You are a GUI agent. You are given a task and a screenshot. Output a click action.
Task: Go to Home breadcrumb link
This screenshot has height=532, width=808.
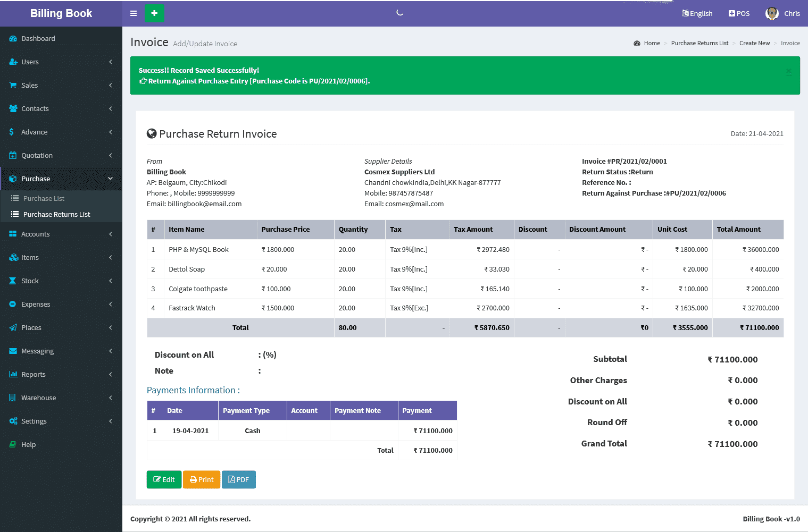pyautogui.click(x=652, y=43)
